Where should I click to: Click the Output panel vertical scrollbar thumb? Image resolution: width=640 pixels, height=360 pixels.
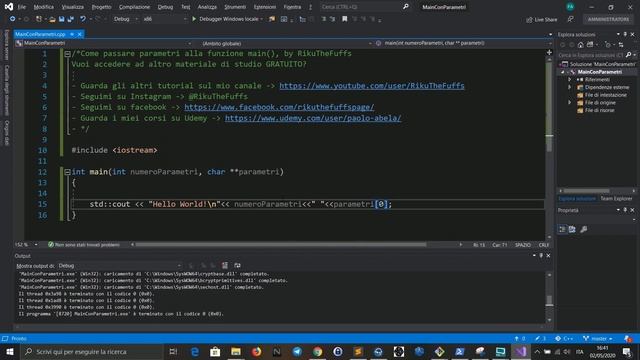(549, 300)
